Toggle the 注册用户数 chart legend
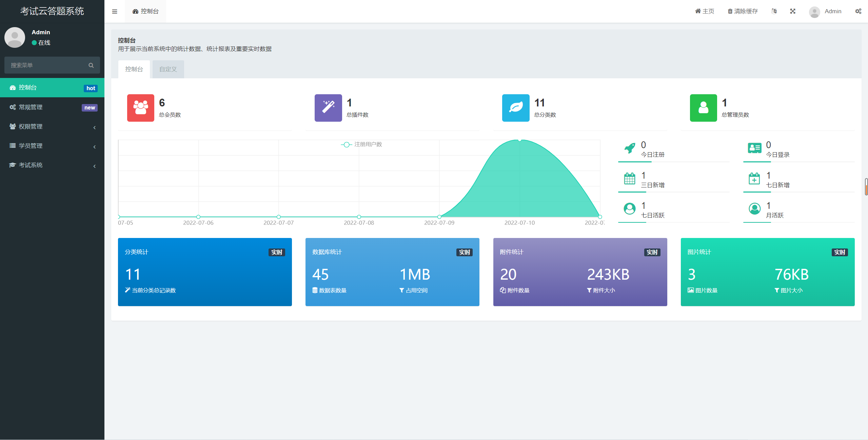 point(361,144)
